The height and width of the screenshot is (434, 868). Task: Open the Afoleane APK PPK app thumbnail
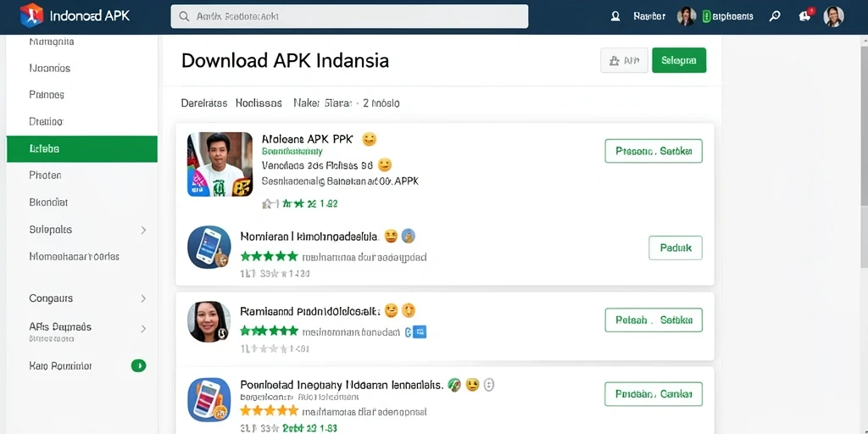pyautogui.click(x=220, y=164)
